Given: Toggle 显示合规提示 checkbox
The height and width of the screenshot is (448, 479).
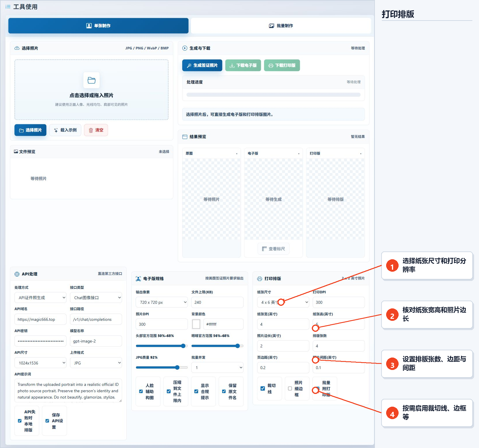Looking at the screenshot, I should tap(196, 391).
